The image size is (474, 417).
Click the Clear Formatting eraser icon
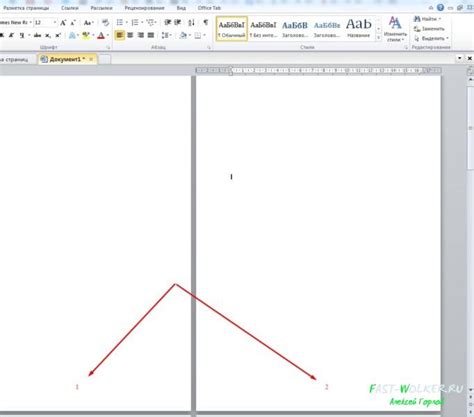105,23
